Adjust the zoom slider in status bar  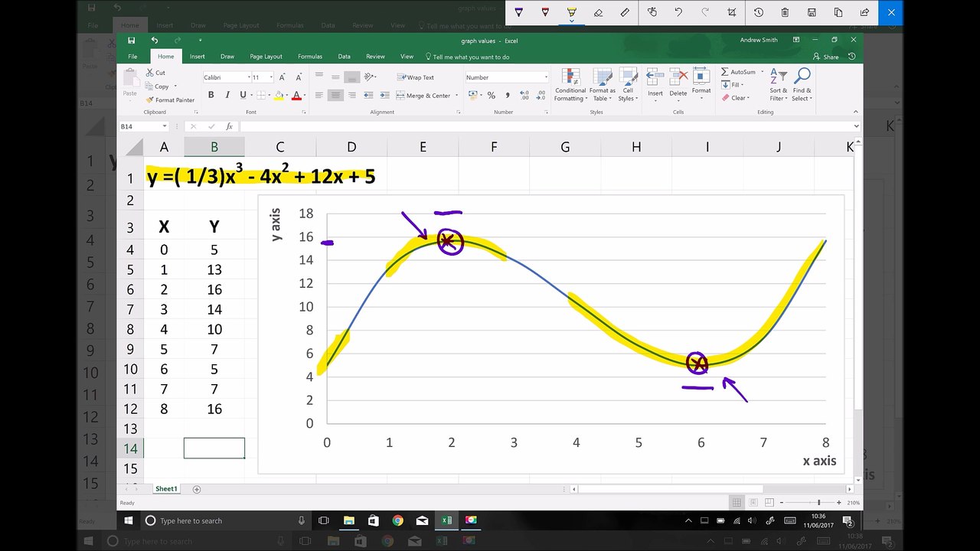click(x=818, y=503)
